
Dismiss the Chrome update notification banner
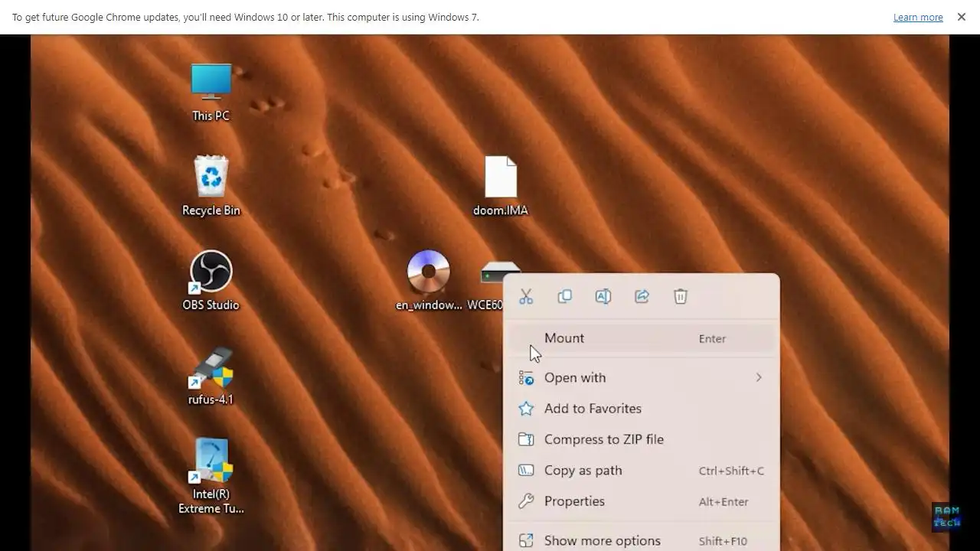[962, 17]
